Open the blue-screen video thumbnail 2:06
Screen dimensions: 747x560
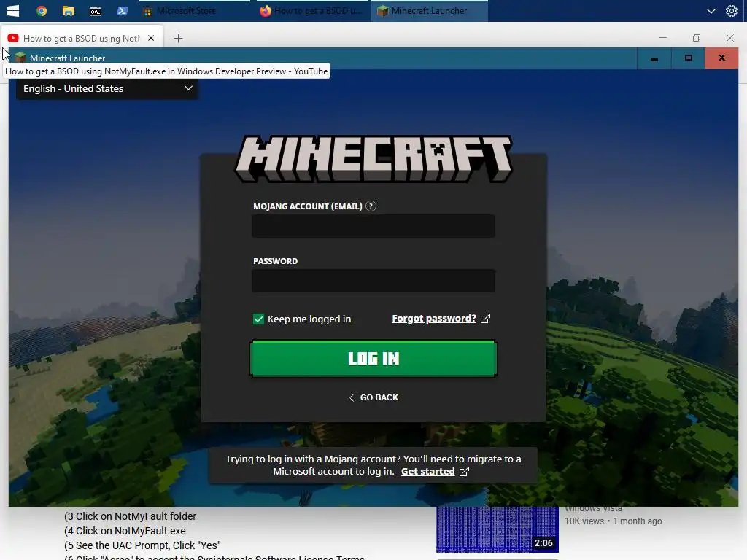498,529
